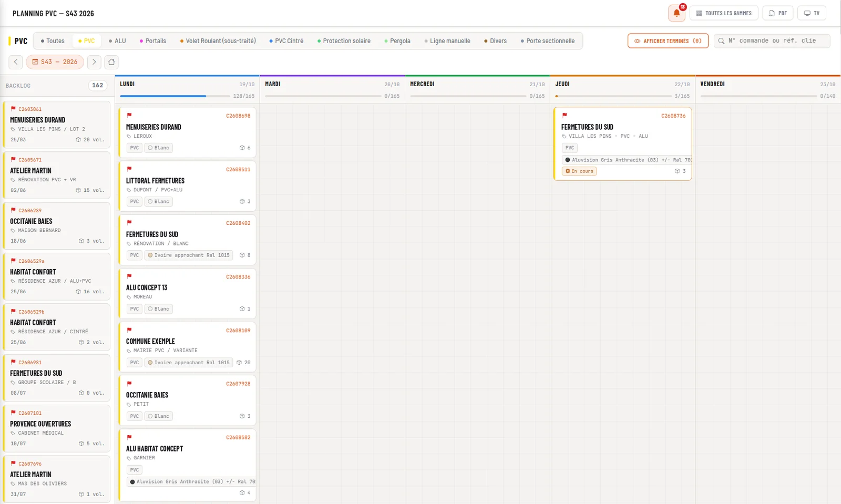Select the Divers range filter
This screenshot has width=841, height=504.
(496, 41)
